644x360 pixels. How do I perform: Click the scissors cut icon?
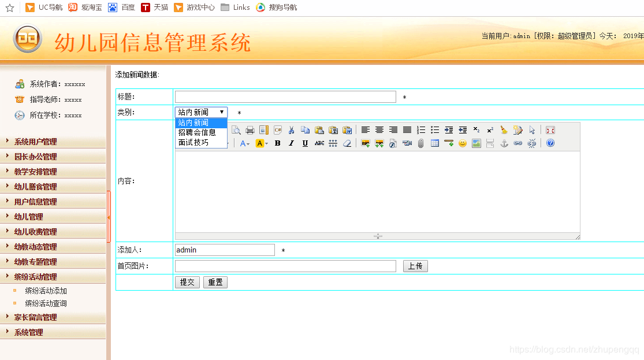291,130
